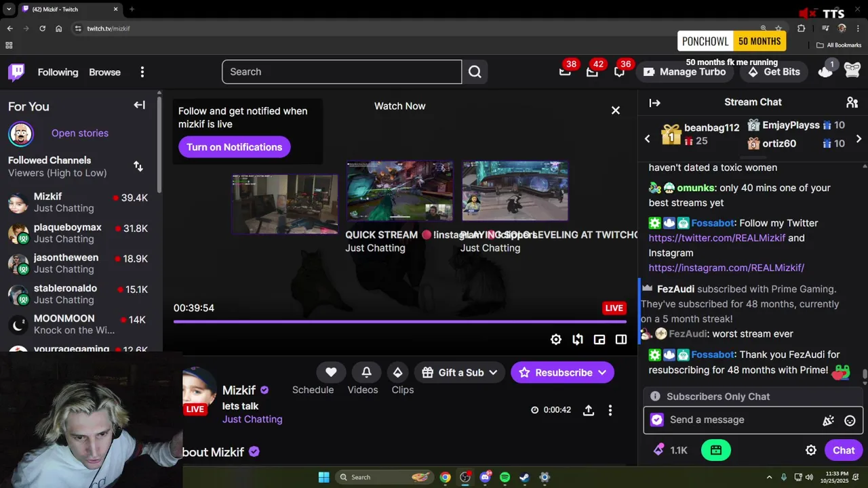Open whispers icon with 36 badge
The width and height of the screenshot is (868, 488).
pos(619,71)
